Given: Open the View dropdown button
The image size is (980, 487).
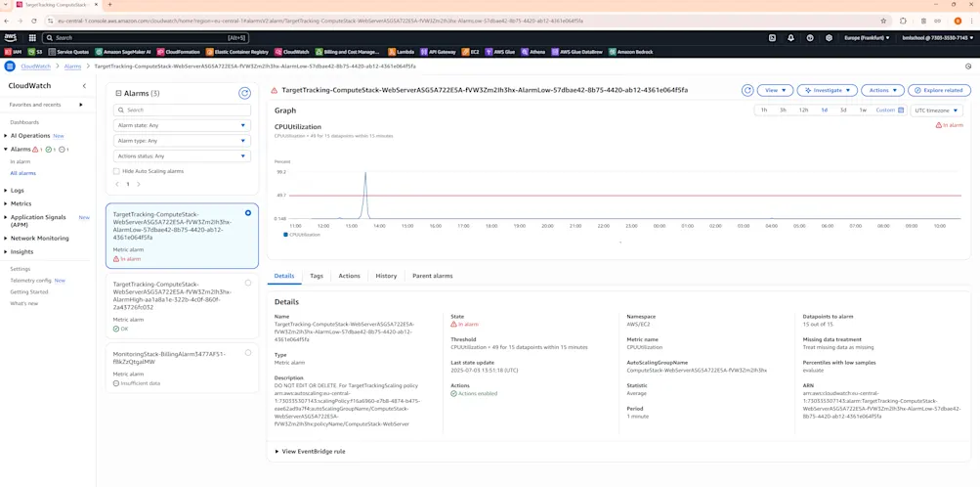Looking at the screenshot, I should (x=775, y=90).
